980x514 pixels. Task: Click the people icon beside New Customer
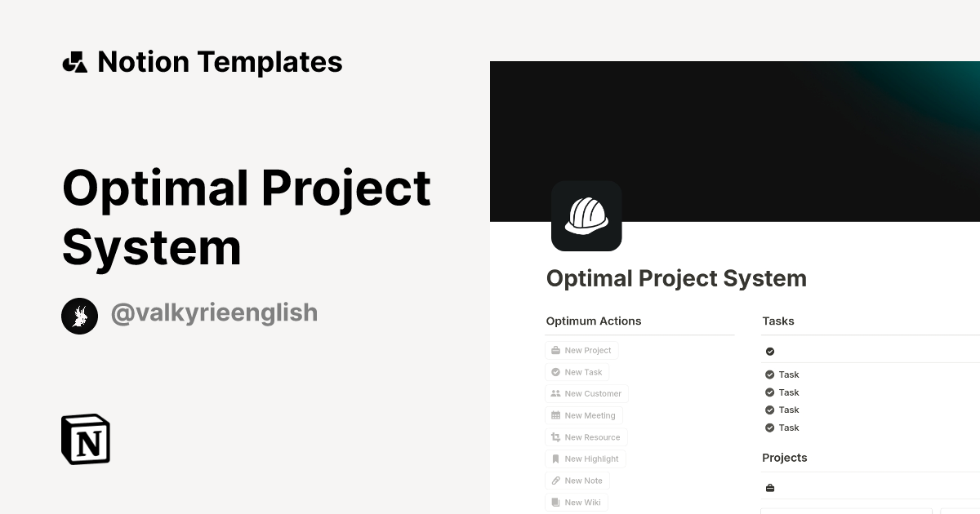pyautogui.click(x=555, y=393)
